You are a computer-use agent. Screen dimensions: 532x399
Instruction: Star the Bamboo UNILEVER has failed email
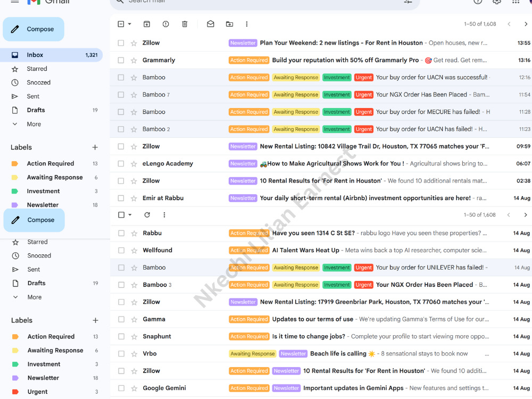pos(134,268)
